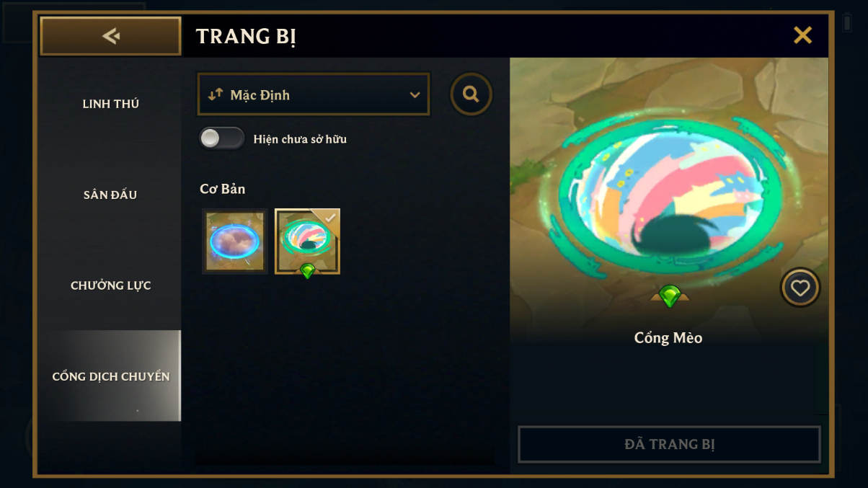Favorite Cổng Mèo with the heart icon
868x488 pixels.
[x=800, y=288]
